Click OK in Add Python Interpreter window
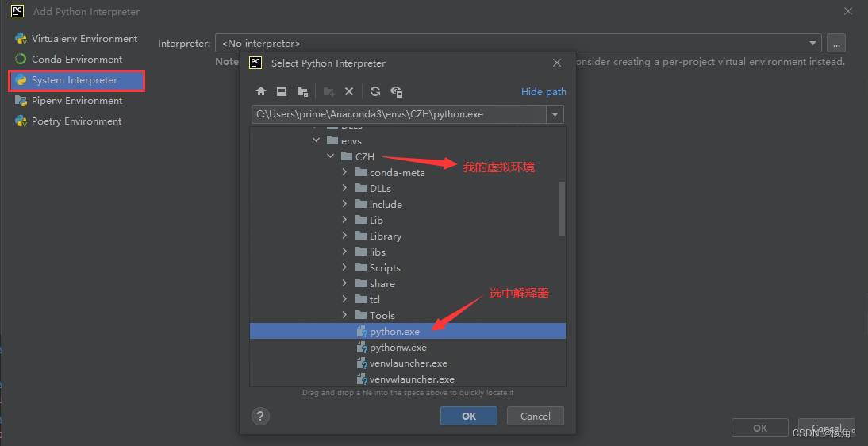 click(x=760, y=428)
